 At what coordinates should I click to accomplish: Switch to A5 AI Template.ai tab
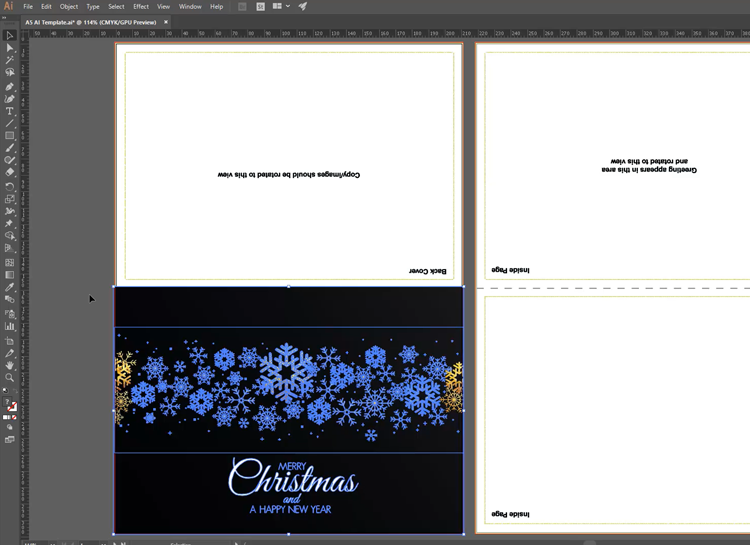pos(91,22)
